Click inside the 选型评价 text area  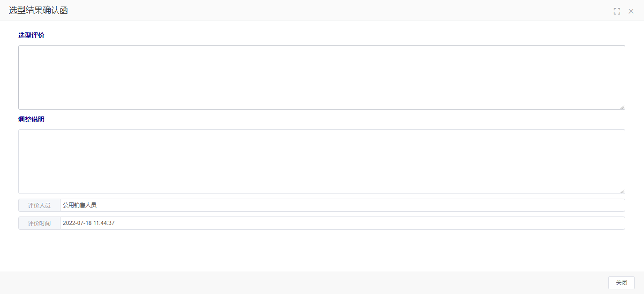(321, 77)
